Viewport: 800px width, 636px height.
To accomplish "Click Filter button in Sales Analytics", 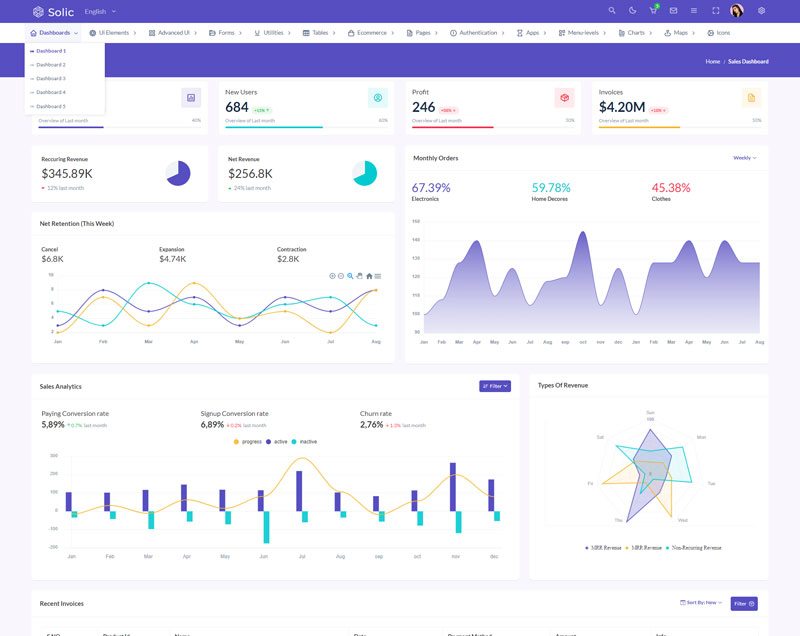I will pyautogui.click(x=495, y=386).
